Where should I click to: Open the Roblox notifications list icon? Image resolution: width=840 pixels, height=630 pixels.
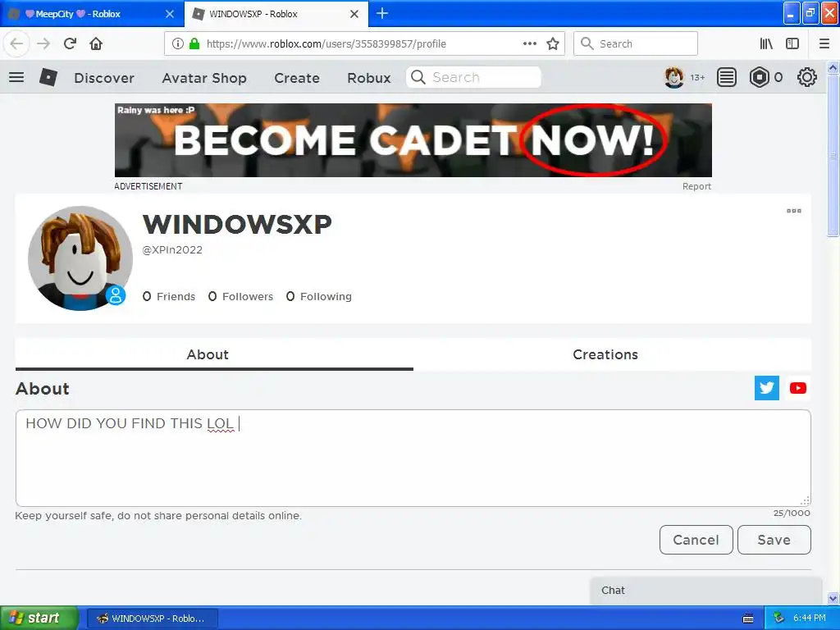pyautogui.click(x=727, y=77)
